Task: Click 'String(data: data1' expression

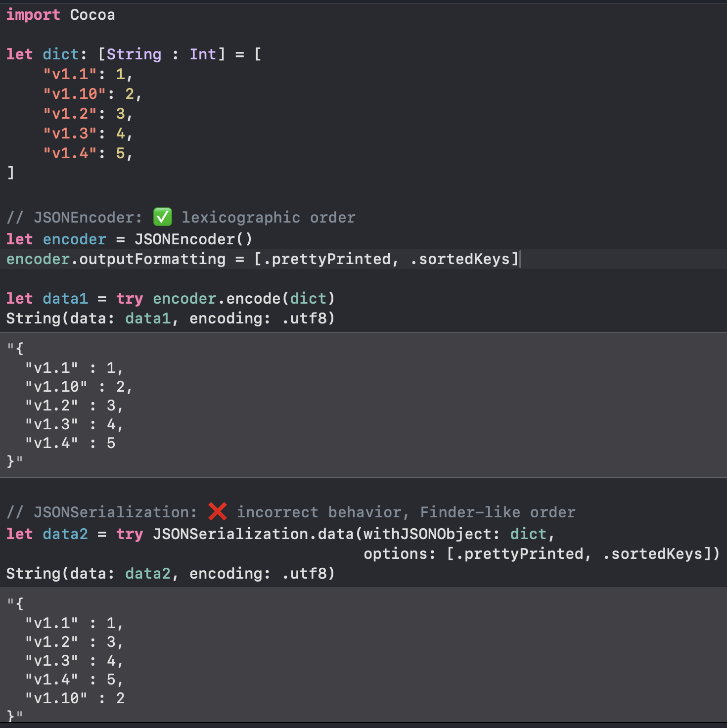Action: point(89,318)
